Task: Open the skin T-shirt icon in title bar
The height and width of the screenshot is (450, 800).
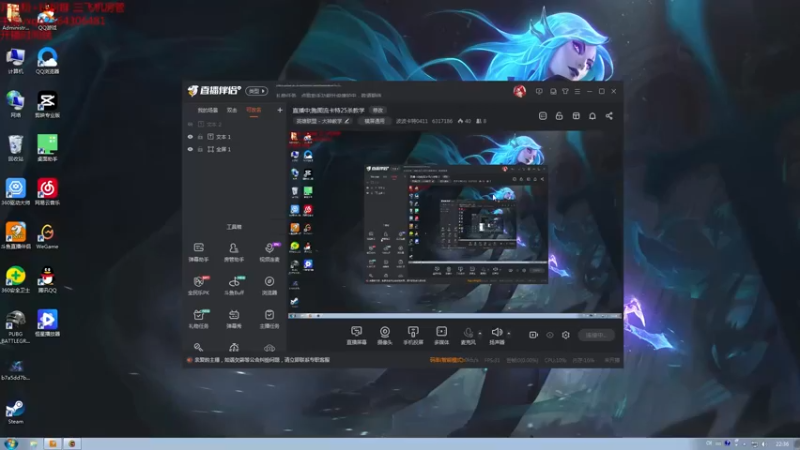Action: click(565, 91)
